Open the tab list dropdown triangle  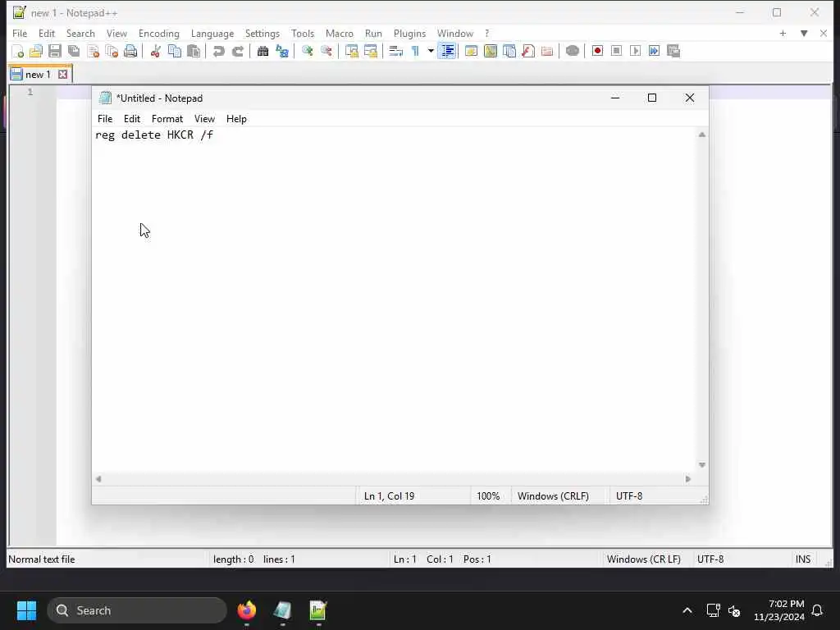point(804,33)
